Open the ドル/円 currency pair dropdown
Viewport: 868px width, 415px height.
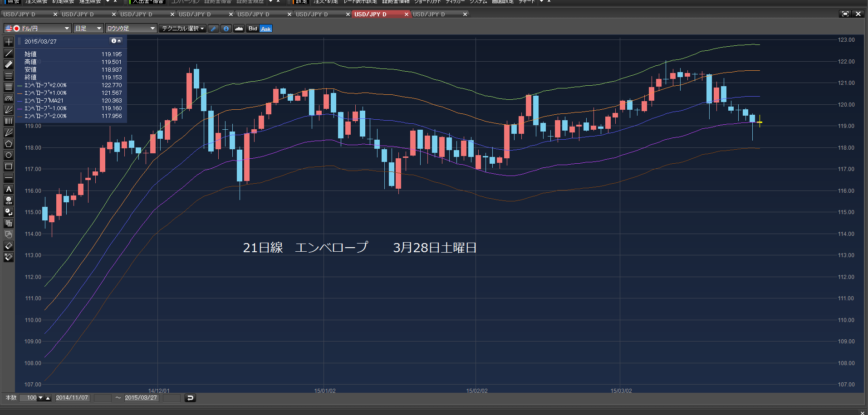click(37, 28)
